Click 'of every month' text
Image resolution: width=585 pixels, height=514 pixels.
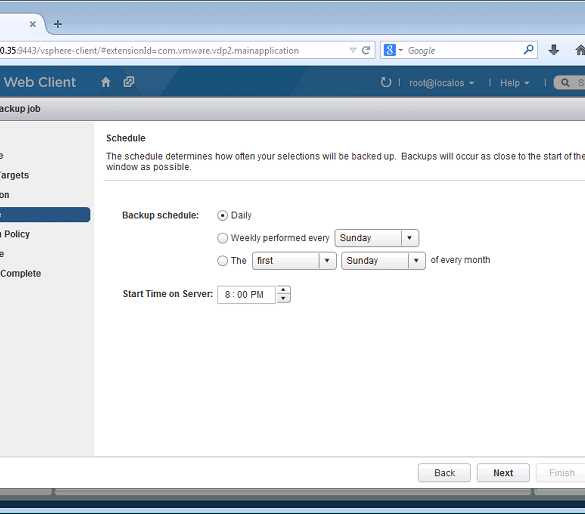tap(460, 260)
